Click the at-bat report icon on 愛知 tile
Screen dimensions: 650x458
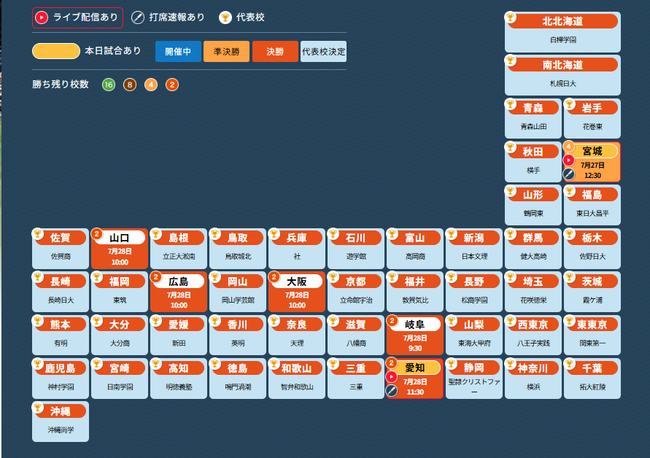tap(391, 390)
